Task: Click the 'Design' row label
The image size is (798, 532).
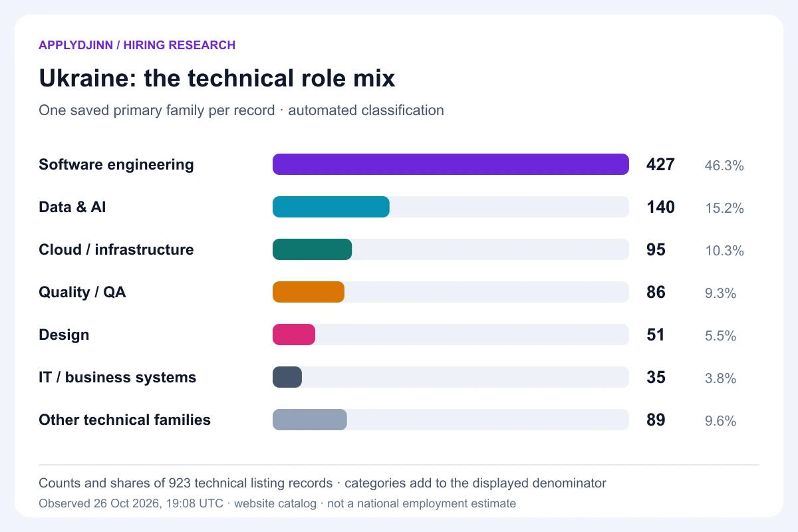Action: click(x=64, y=334)
